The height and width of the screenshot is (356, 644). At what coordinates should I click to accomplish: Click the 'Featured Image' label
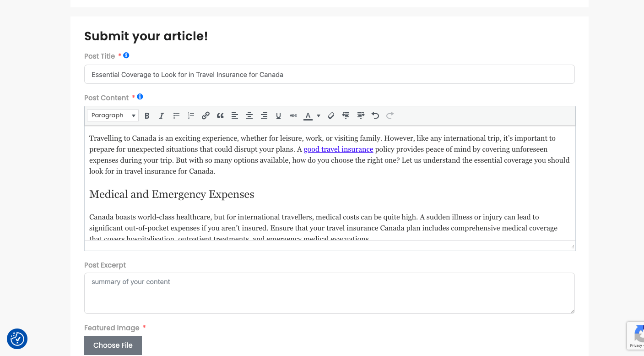click(x=112, y=328)
